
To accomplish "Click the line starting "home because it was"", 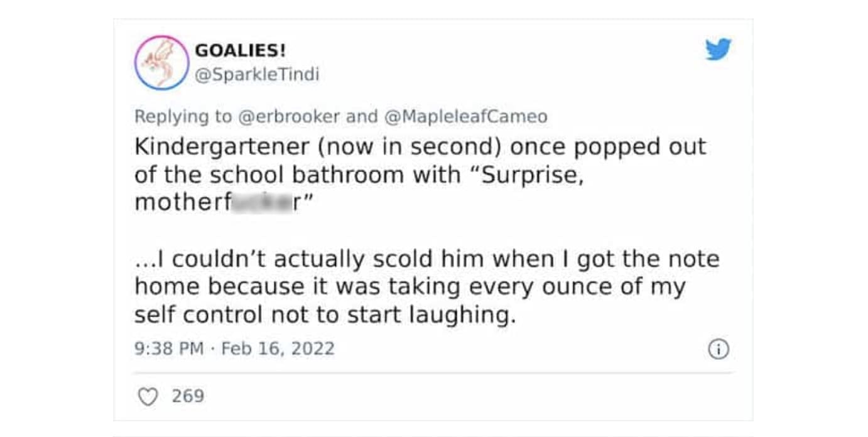I will coord(410,286).
